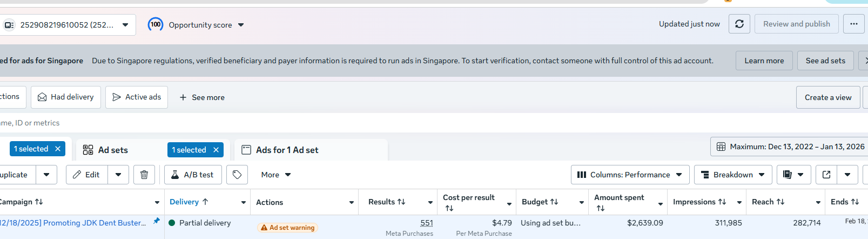Apply the Had delivery filter
This screenshot has height=239, width=868.
click(x=66, y=97)
